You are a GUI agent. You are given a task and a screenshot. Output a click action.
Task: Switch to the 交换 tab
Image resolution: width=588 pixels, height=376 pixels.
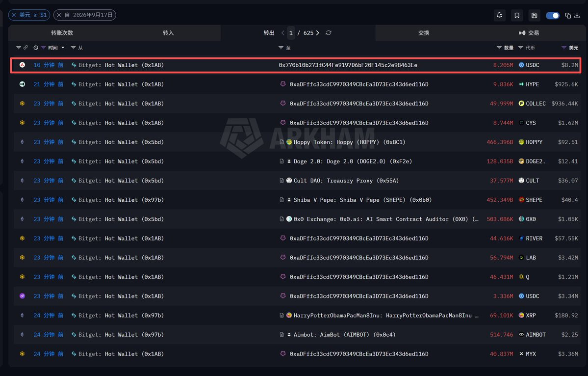click(x=424, y=33)
